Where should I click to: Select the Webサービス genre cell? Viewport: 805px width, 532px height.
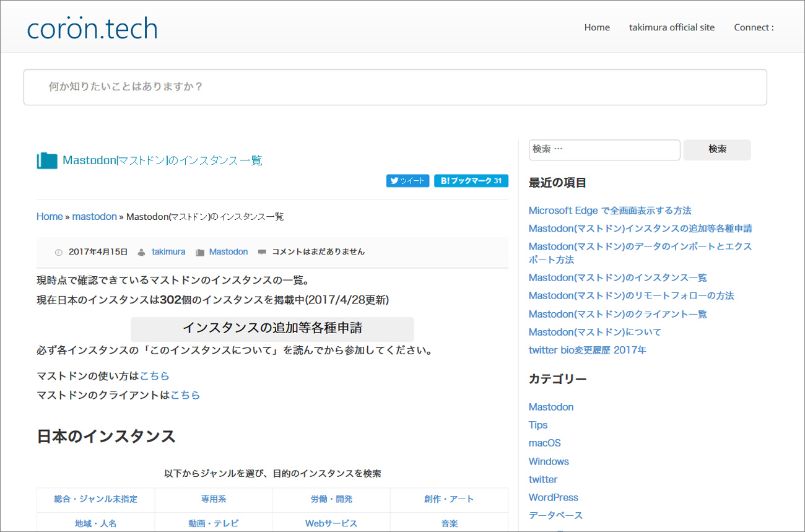[331, 523]
